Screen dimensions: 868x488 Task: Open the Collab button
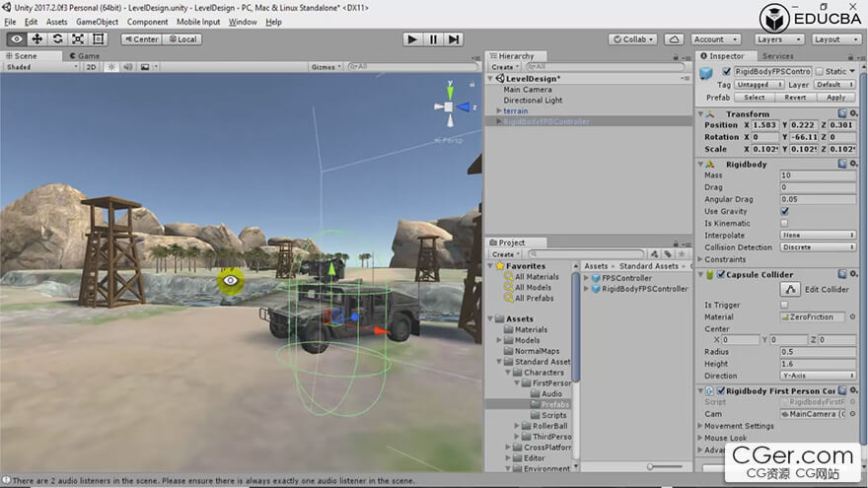[x=632, y=39]
